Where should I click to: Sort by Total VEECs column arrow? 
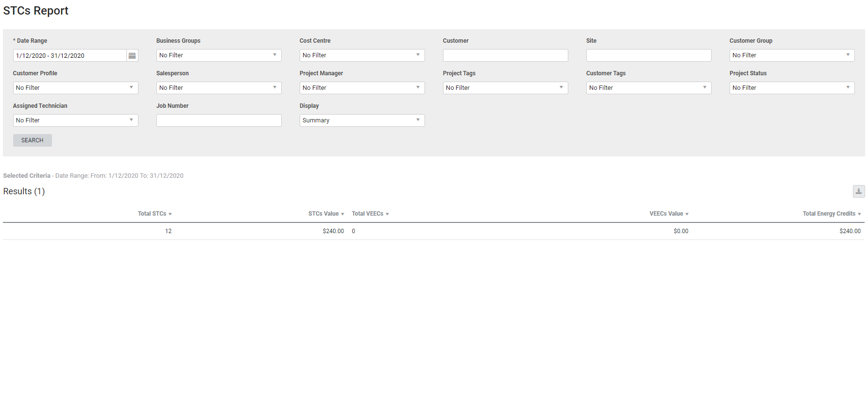click(x=387, y=214)
